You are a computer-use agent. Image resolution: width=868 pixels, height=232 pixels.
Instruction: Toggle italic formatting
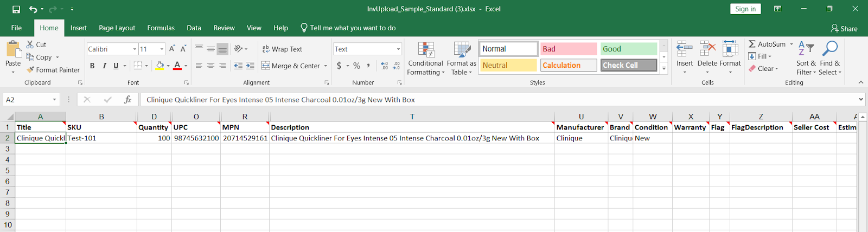coord(104,66)
